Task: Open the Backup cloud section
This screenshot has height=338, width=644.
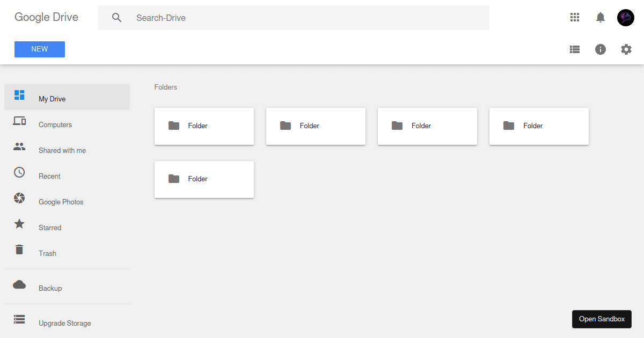Action: click(50, 288)
